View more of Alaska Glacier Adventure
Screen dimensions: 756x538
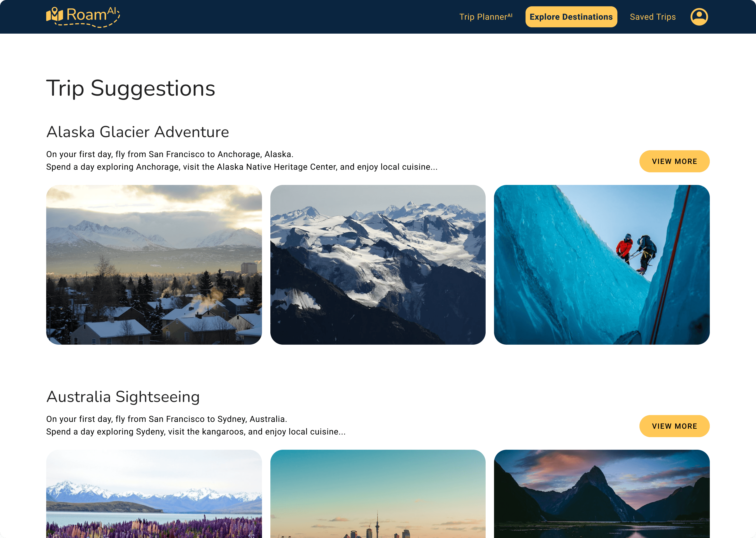pyautogui.click(x=674, y=161)
